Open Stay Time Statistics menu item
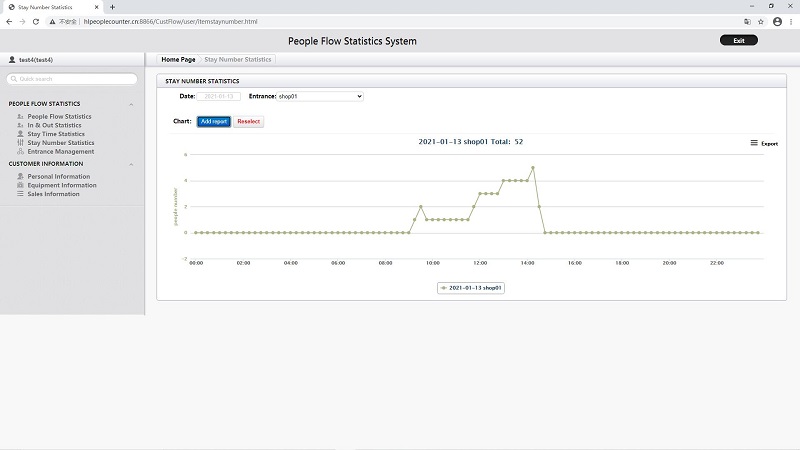Image resolution: width=800 pixels, height=450 pixels. (x=56, y=134)
